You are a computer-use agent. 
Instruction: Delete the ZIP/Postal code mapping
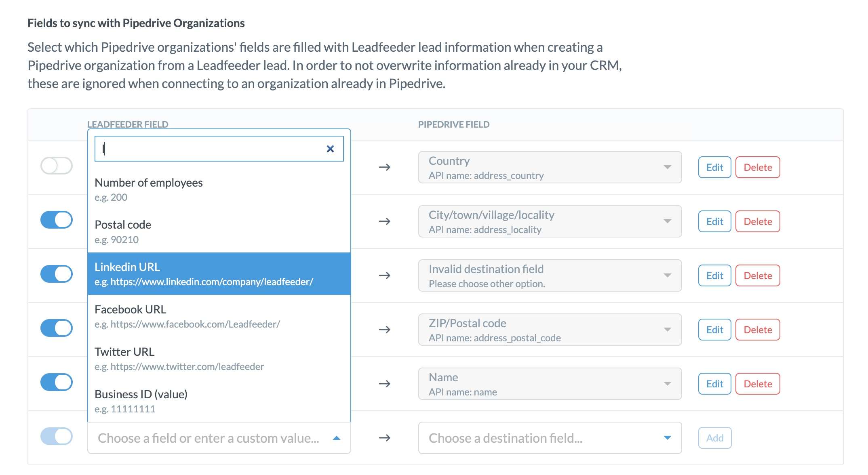pyautogui.click(x=758, y=330)
